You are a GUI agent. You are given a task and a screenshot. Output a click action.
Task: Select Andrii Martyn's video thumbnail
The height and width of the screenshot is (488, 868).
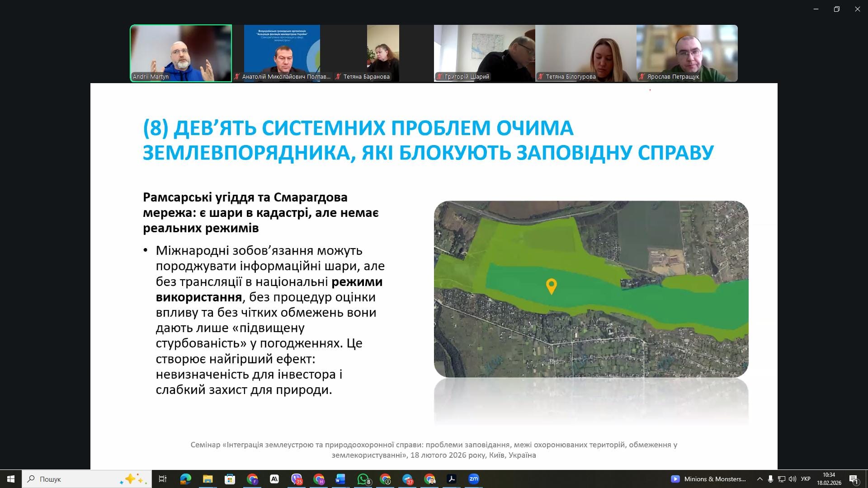(x=181, y=53)
